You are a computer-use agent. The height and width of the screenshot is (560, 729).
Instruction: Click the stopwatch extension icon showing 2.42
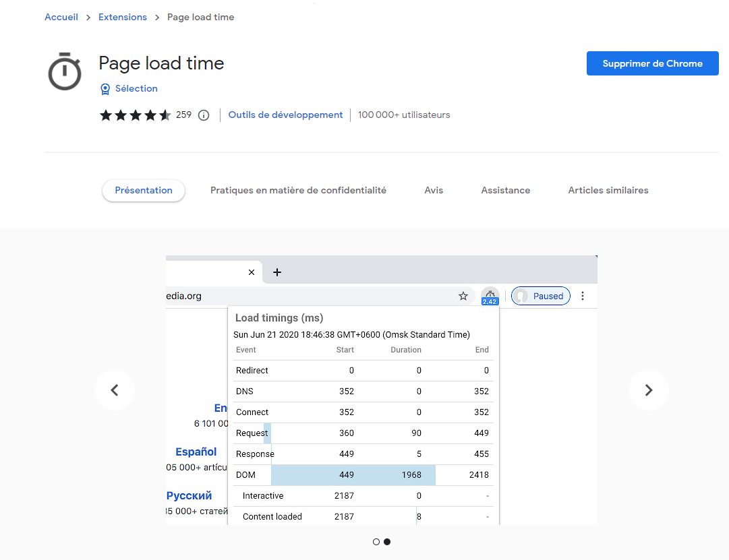(490, 296)
